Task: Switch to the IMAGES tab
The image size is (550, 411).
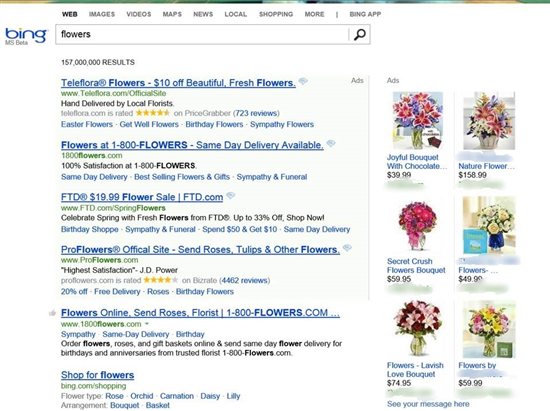Action: click(102, 14)
